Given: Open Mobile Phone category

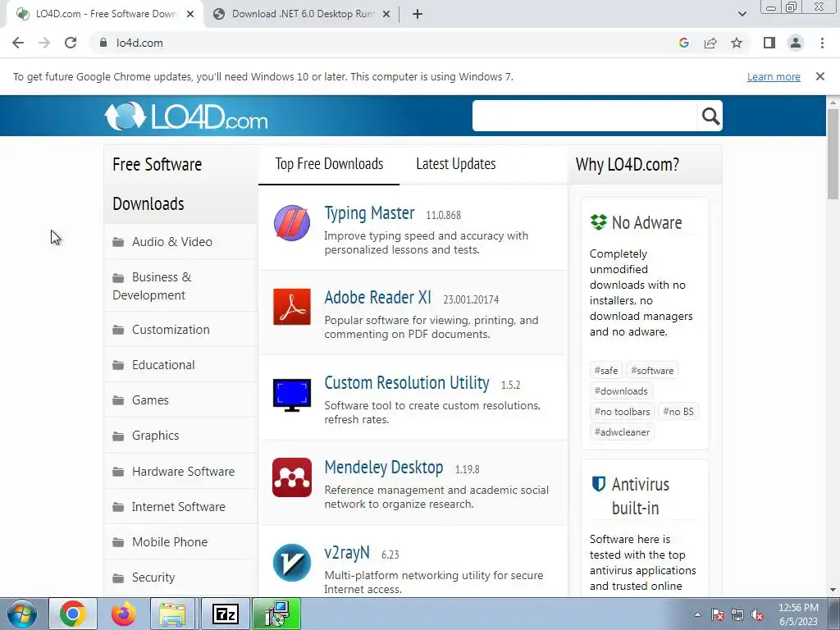Looking at the screenshot, I should point(181,542).
